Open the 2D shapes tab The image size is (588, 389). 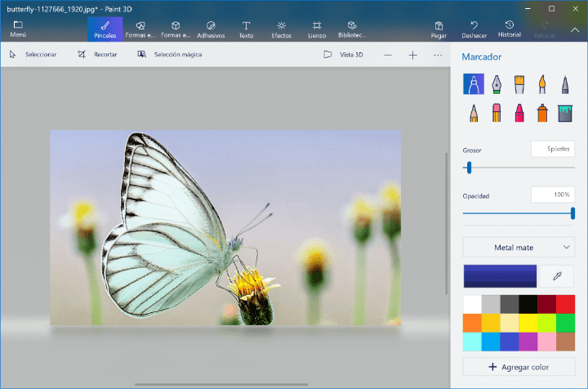(x=140, y=29)
